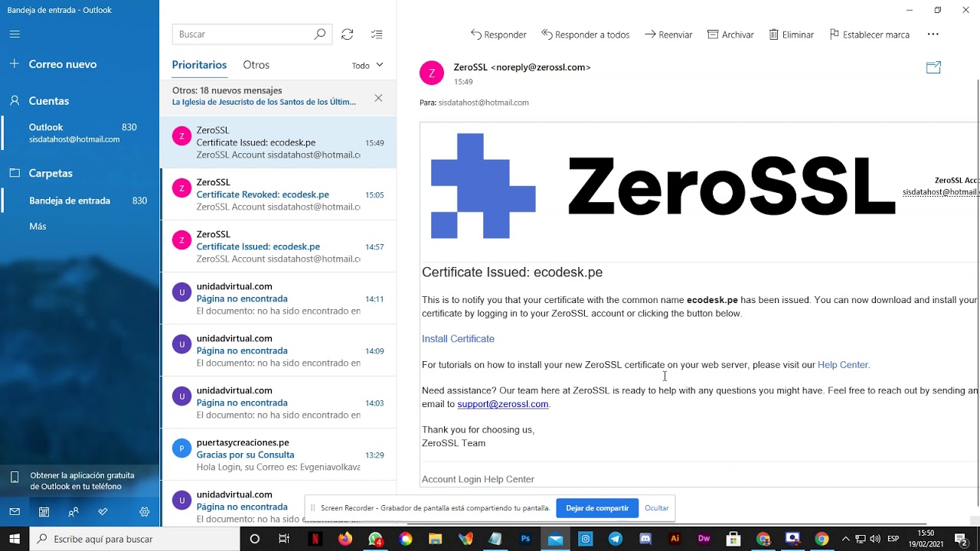The image size is (980, 551).
Task: Open the 14:57 ZeroSSL Certificate Issued email
Action: tap(279, 246)
